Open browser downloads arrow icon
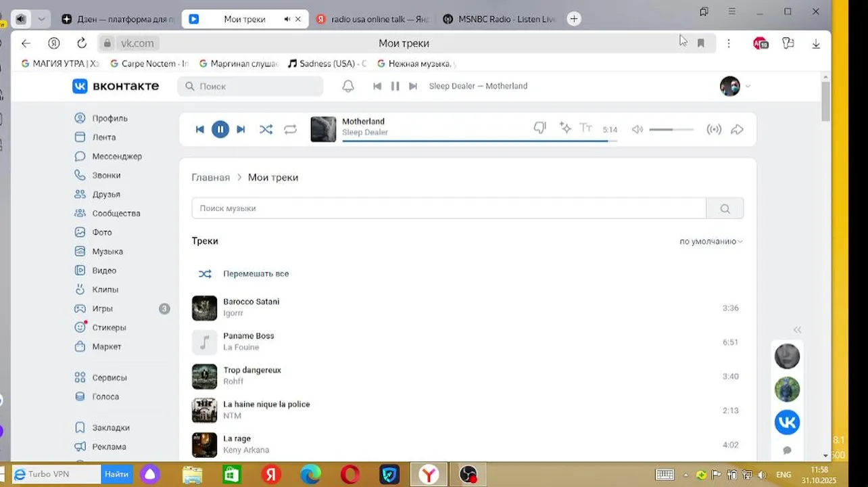The image size is (868, 487). coord(816,43)
